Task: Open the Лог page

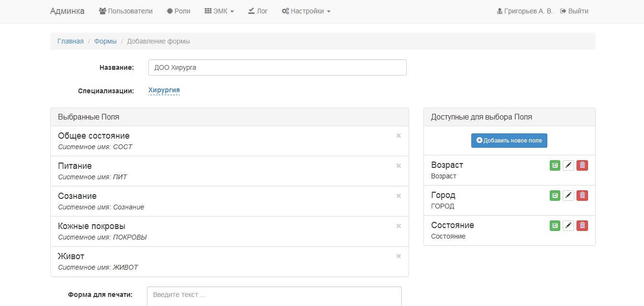Action: click(258, 11)
